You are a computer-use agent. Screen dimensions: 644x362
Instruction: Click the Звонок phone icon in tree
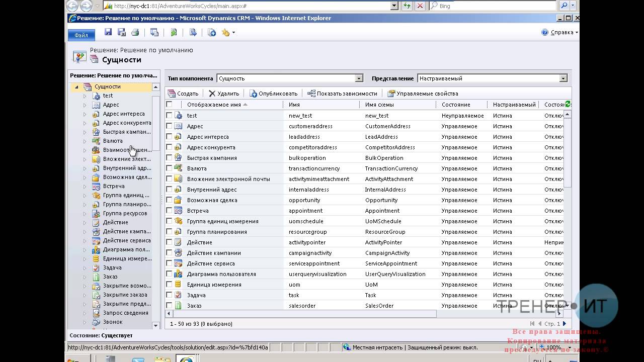pos(96,322)
